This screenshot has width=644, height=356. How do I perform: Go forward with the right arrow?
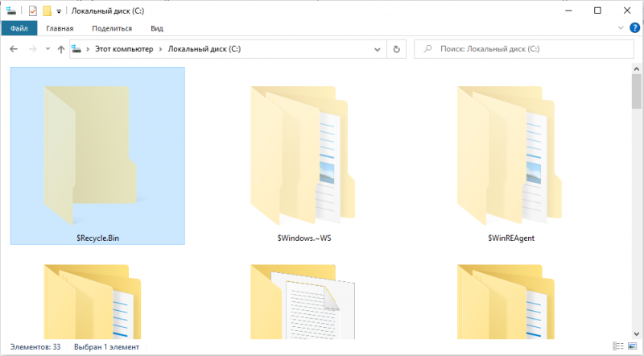point(32,49)
